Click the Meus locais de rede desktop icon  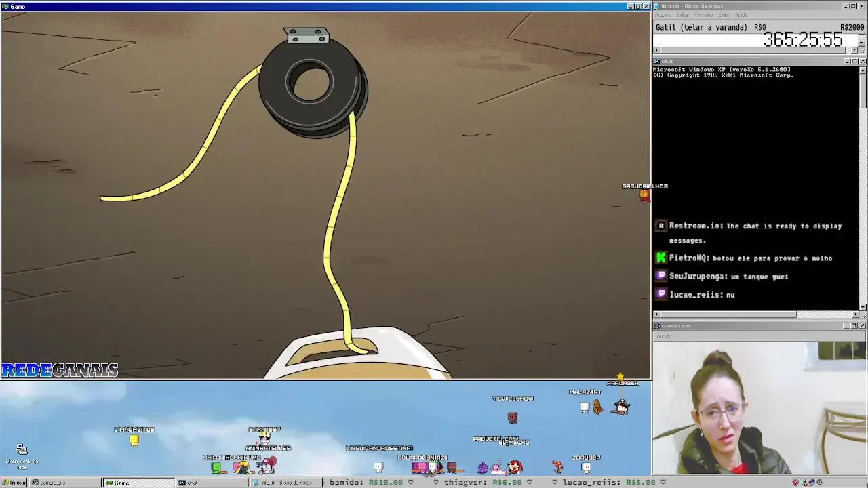(22, 455)
